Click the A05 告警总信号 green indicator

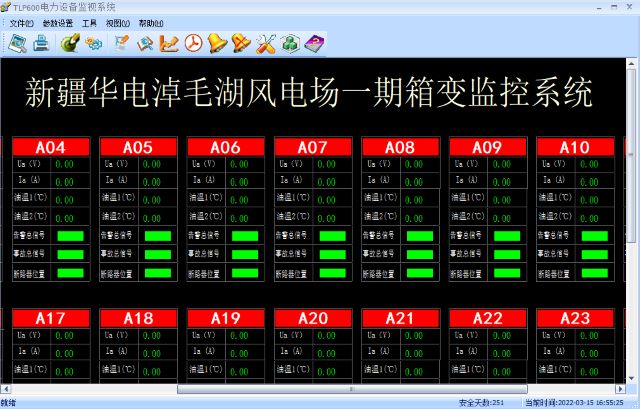point(158,236)
